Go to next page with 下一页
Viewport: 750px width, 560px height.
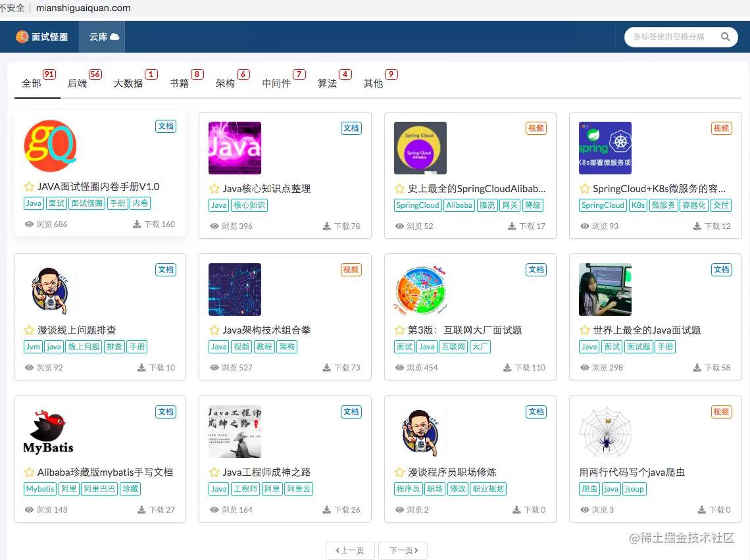click(x=403, y=551)
